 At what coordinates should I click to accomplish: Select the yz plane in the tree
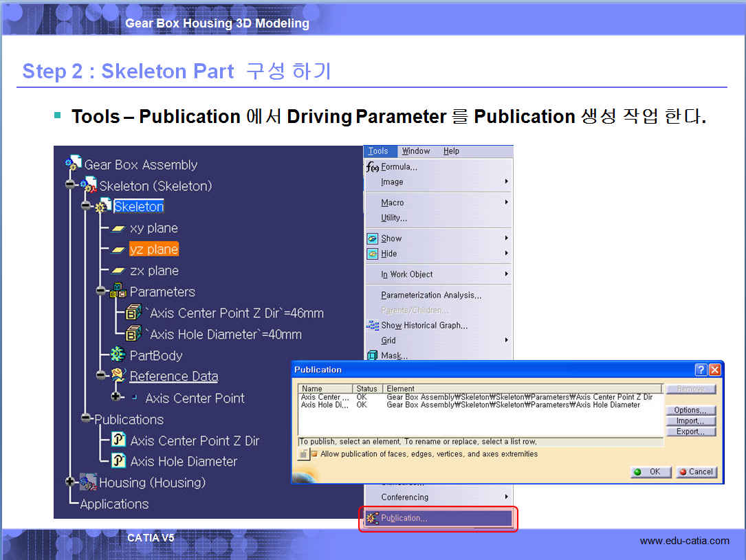pos(153,249)
